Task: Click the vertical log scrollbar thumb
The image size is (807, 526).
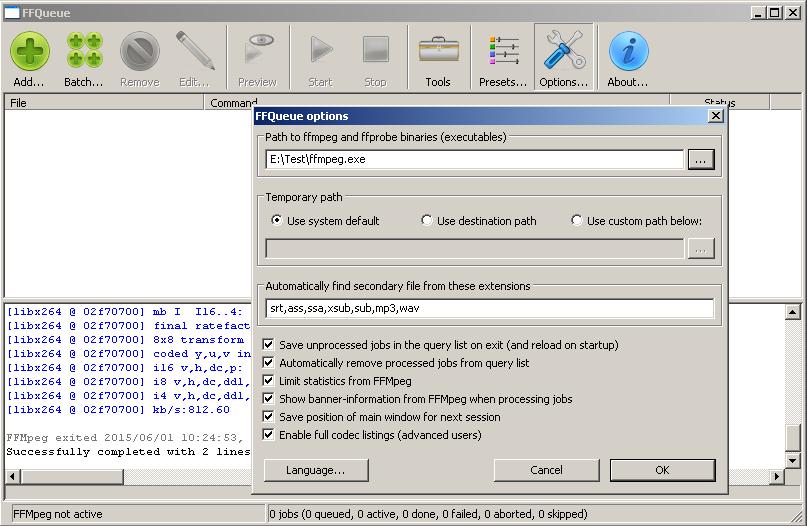Action: click(793, 437)
